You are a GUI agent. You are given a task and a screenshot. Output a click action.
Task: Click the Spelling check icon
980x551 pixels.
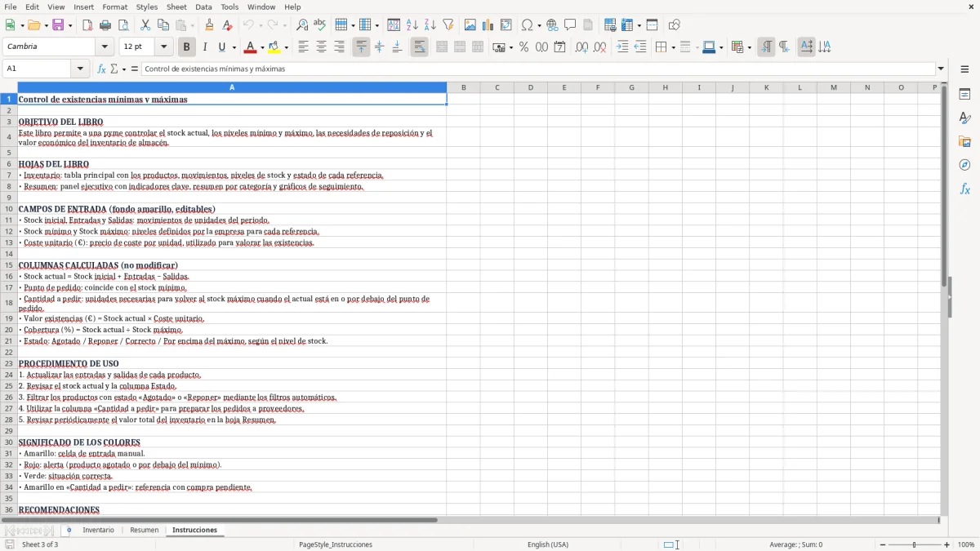[320, 25]
